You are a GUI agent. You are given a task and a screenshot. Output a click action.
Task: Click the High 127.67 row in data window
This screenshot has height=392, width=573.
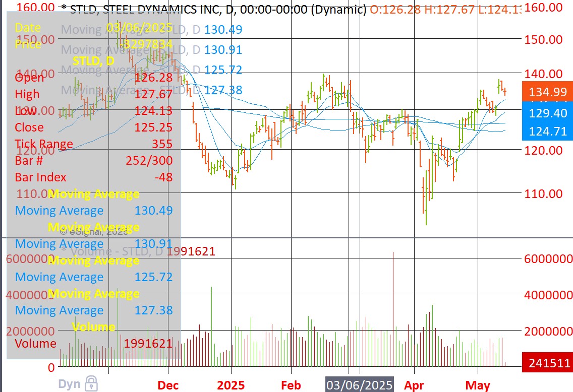(93, 94)
